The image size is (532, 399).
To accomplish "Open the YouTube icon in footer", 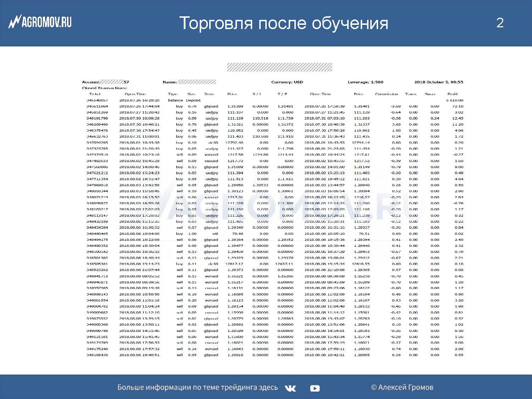I will tap(315, 388).
